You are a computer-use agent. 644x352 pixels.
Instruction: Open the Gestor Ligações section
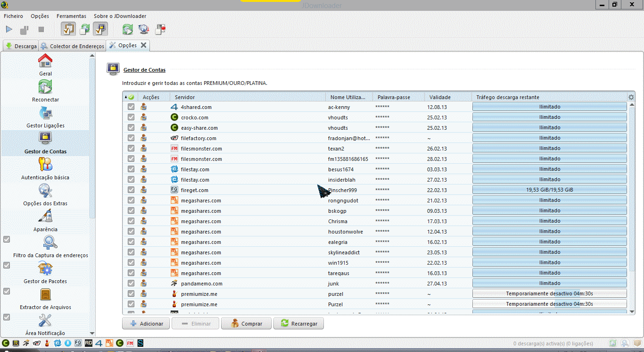click(x=45, y=117)
